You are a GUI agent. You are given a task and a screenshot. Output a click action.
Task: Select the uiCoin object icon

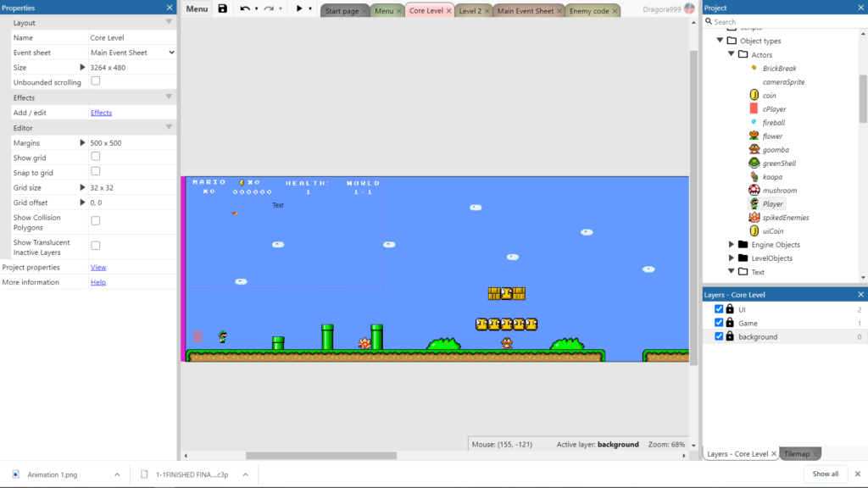[754, 230]
